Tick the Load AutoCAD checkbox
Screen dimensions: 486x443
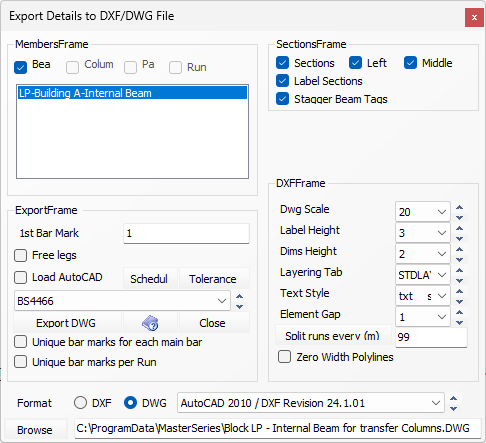coord(20,277)
